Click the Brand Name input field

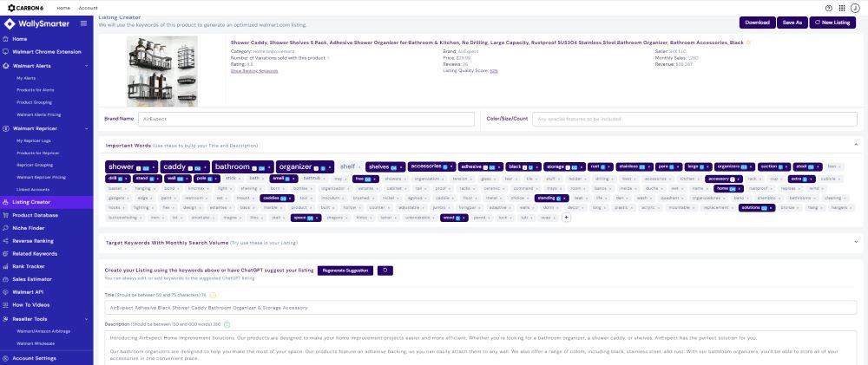[x=306, y=119]
